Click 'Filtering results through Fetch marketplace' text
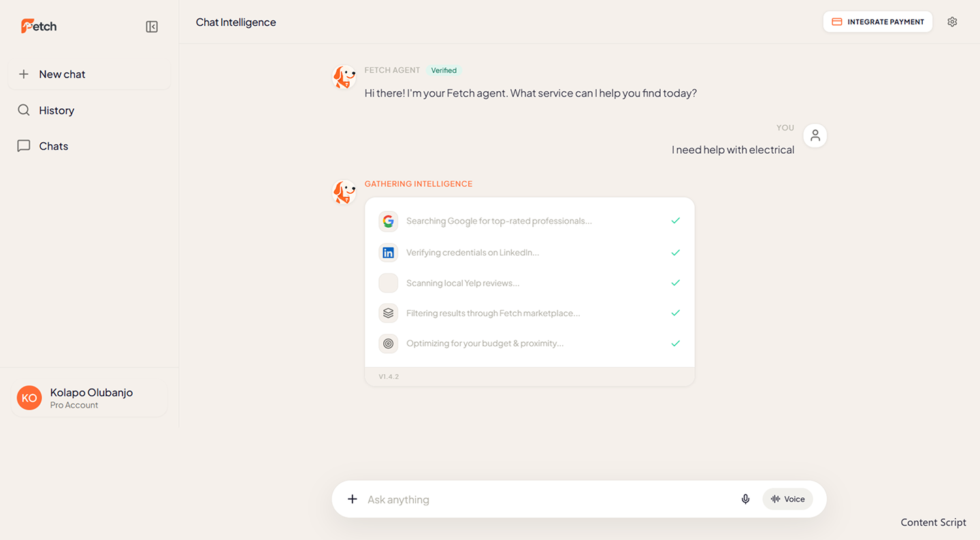 pyautogui.click(x=493, y=313)
